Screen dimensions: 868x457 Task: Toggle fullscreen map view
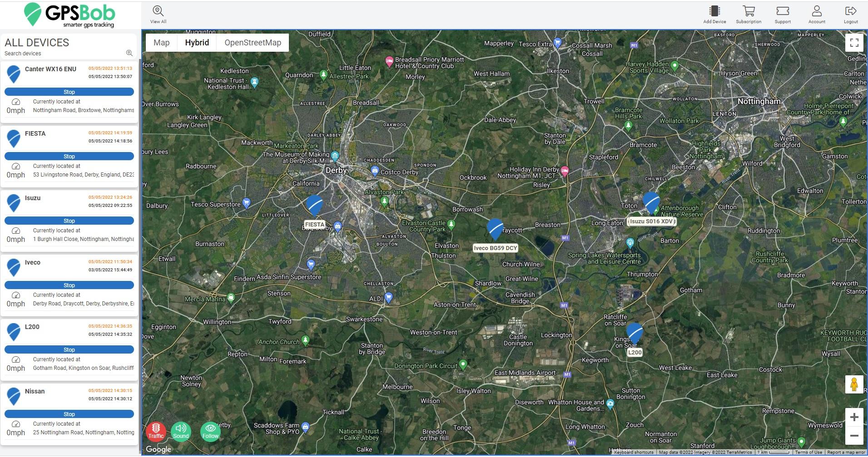[x=854, y=43]
